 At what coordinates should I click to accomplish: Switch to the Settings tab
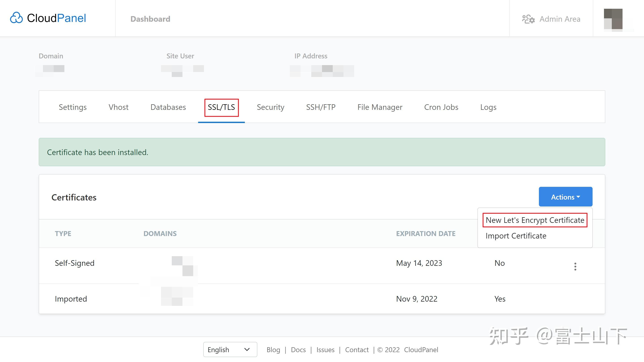click(x=72, y=107)
